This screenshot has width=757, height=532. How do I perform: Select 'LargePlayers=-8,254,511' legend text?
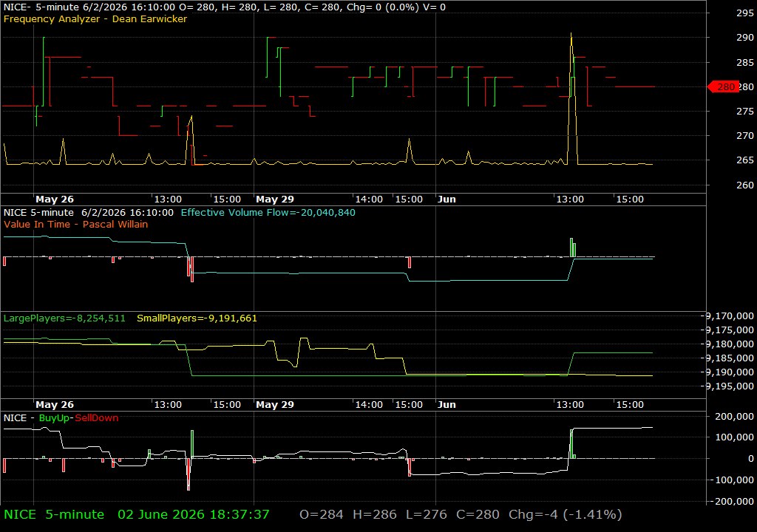tap(64, 318)
